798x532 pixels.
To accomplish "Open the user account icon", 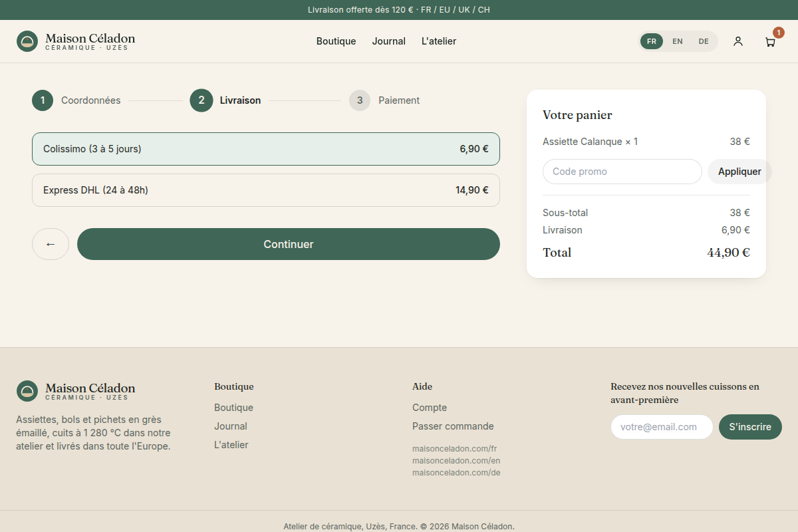I will coord(738,41).
